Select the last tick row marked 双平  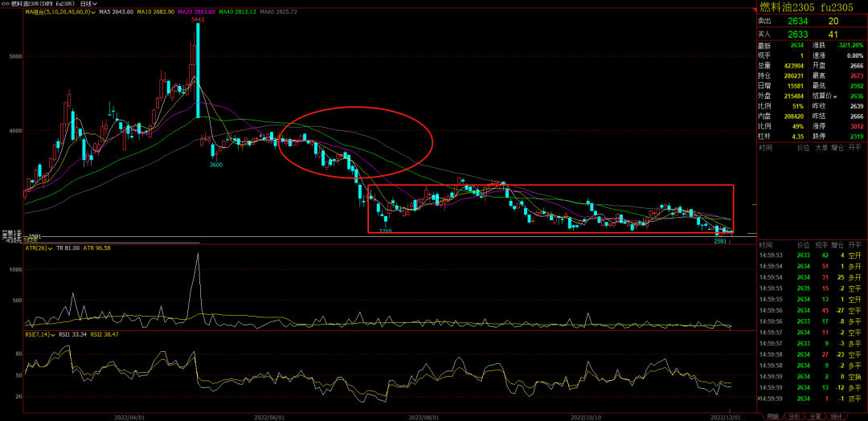[x=810, y=399]
